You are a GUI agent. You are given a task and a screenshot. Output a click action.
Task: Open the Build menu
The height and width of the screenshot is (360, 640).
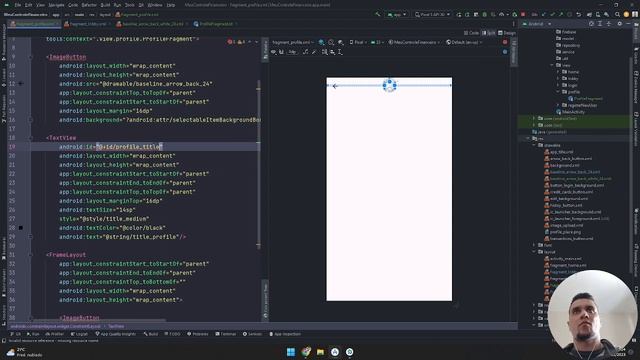[105, 5]
